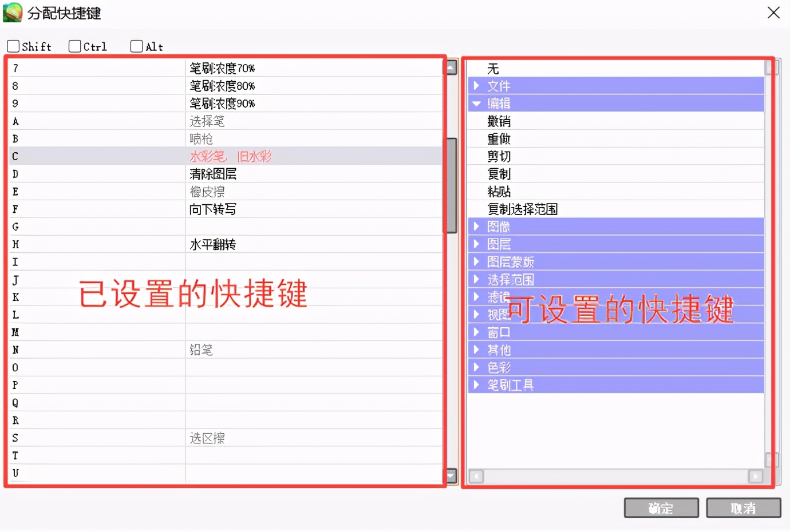Click scroll-down arrow of shortcut list
790x532 pixels.
pos(452,475)
